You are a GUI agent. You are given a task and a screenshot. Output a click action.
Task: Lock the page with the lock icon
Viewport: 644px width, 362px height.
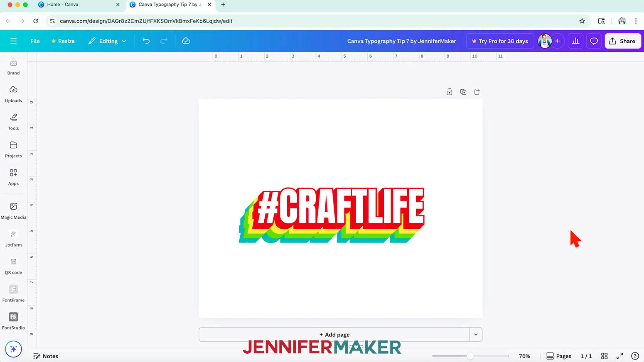point(449,92)
